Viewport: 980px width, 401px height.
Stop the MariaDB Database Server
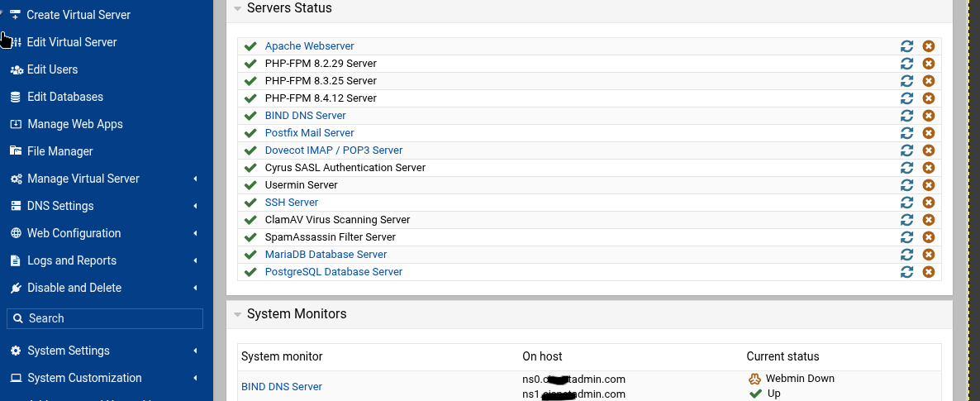tap(928, 255)
